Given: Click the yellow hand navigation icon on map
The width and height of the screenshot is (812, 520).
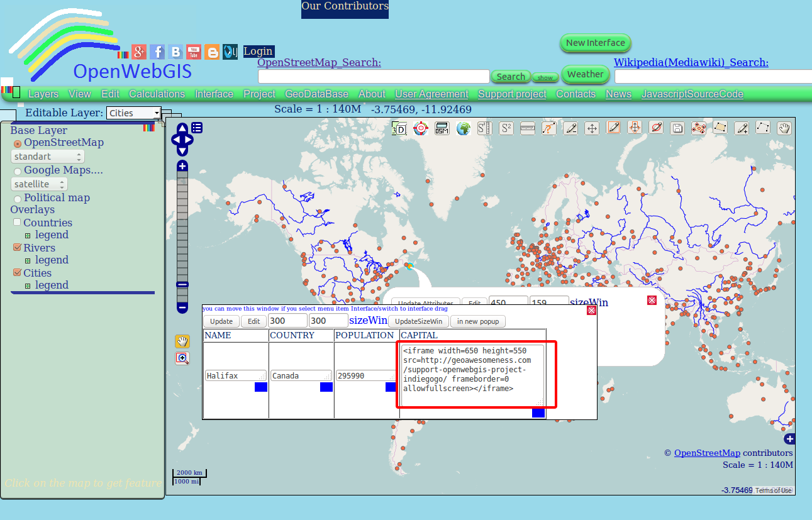Looking at the screenshot, I should tap(182, 341).
